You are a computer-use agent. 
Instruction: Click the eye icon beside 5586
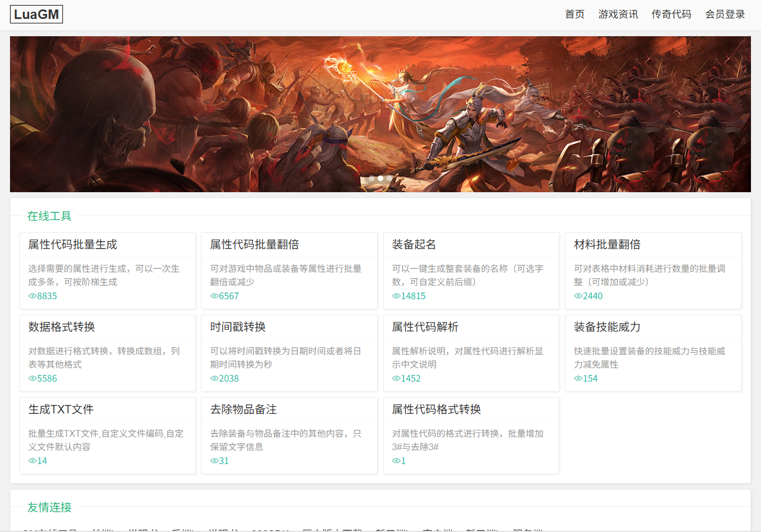click(x=32, y=378)
